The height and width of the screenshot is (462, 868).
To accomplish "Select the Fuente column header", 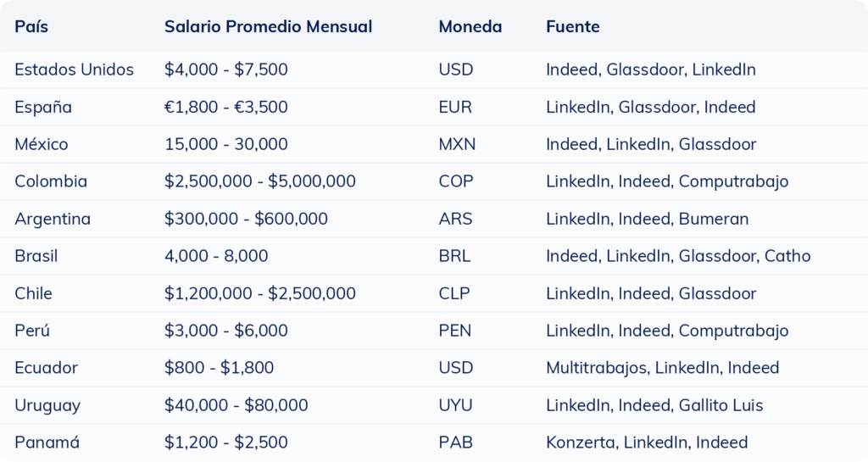I will [572, 26].
